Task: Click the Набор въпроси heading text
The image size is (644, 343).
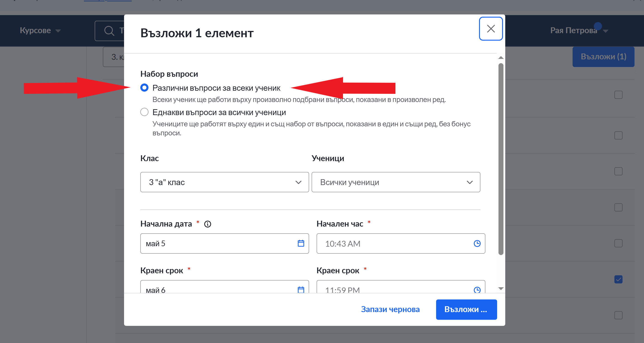Action: click(169, 74)
